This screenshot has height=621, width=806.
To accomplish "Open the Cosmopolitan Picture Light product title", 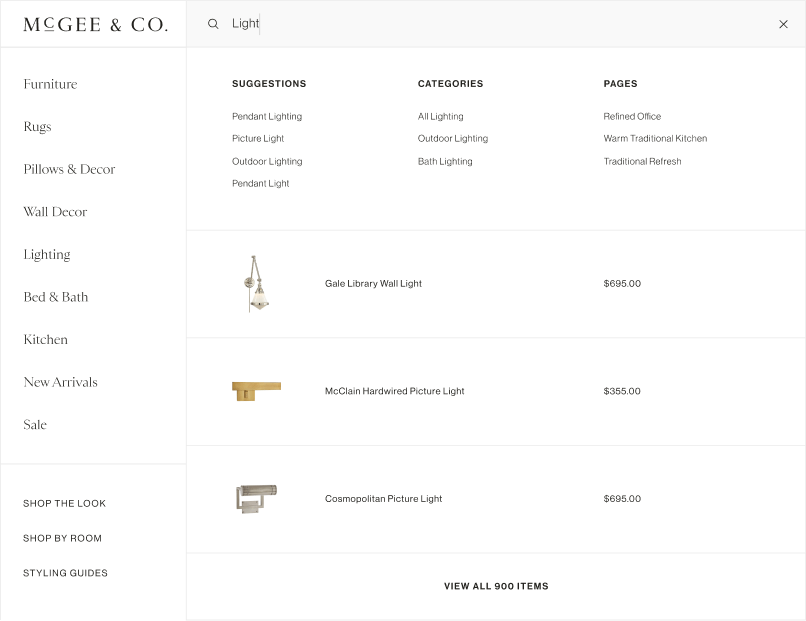I will pyautogui.click(x=383, y=498).
